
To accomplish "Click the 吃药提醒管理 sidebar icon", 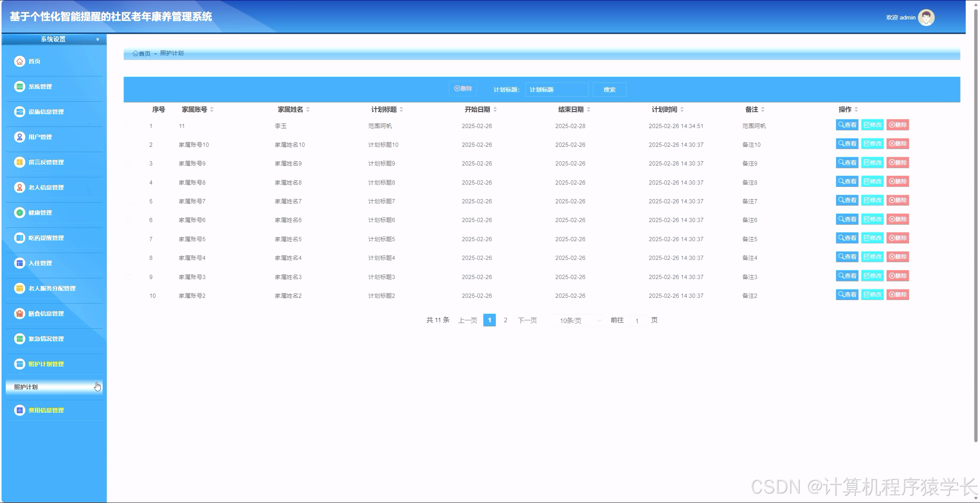I will (x=20, y=238).
